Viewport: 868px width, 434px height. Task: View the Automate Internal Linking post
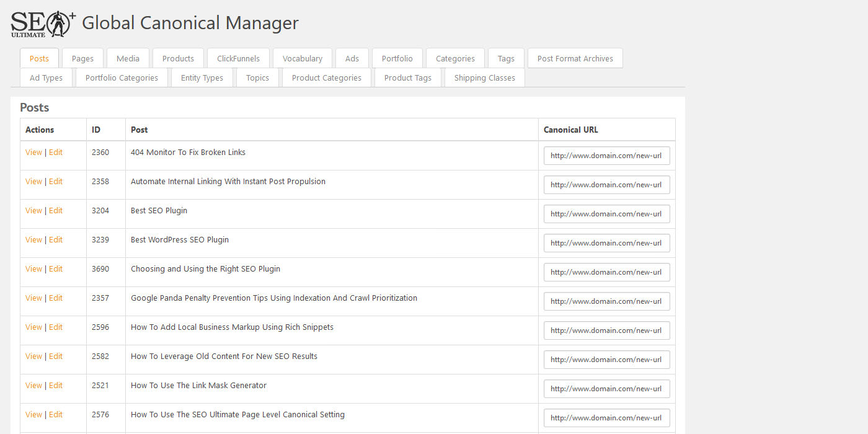pos(33,182)
